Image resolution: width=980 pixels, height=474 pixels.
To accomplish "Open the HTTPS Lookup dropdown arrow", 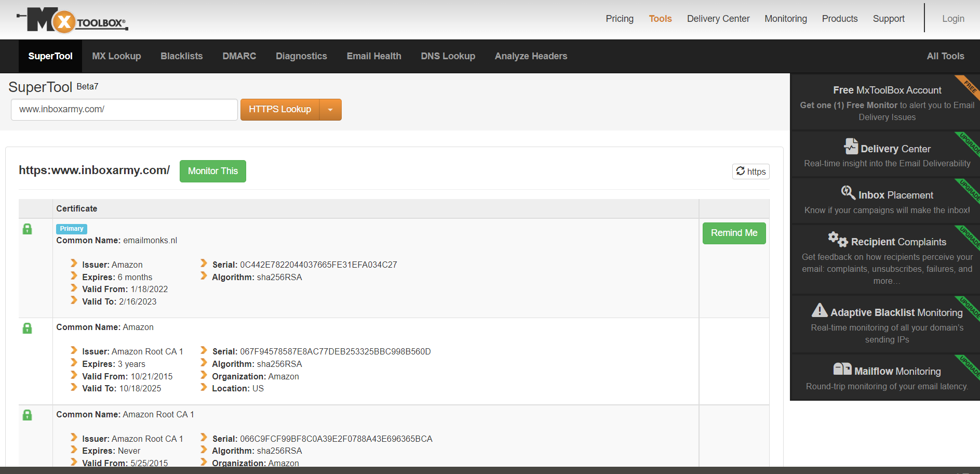I will pos(330,110).
